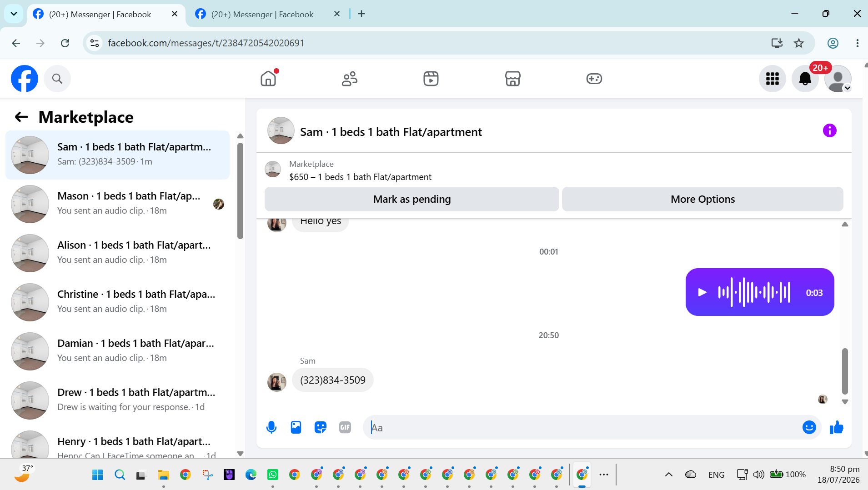Click the address bar URL
868x490 pixels.
coord(206,43)
